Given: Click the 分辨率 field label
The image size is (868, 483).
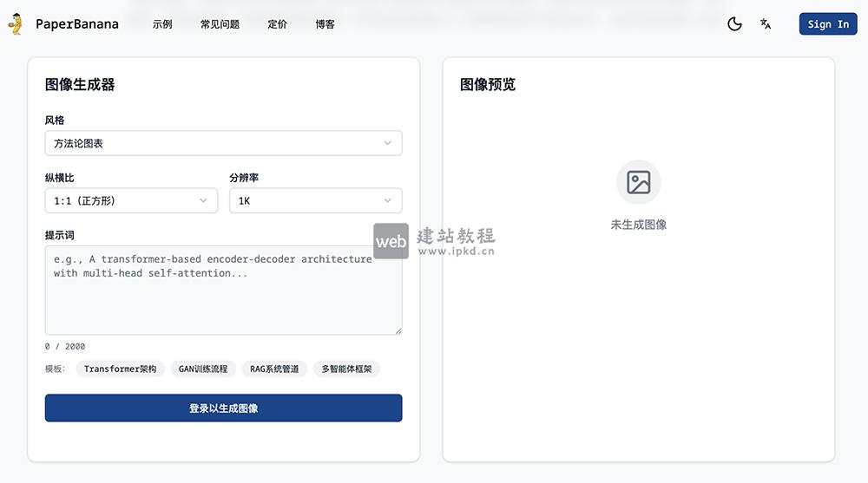Looking at the screenshot, I should point(244,178).
